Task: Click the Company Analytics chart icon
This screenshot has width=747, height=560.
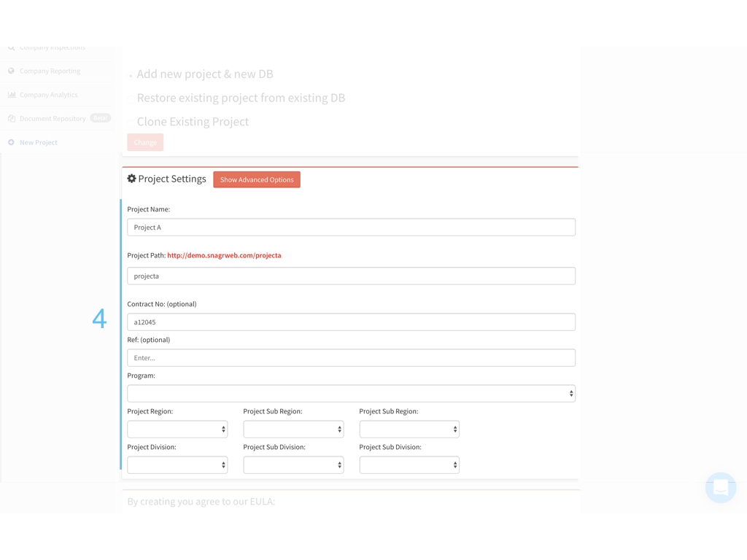Action: [12, 95]
